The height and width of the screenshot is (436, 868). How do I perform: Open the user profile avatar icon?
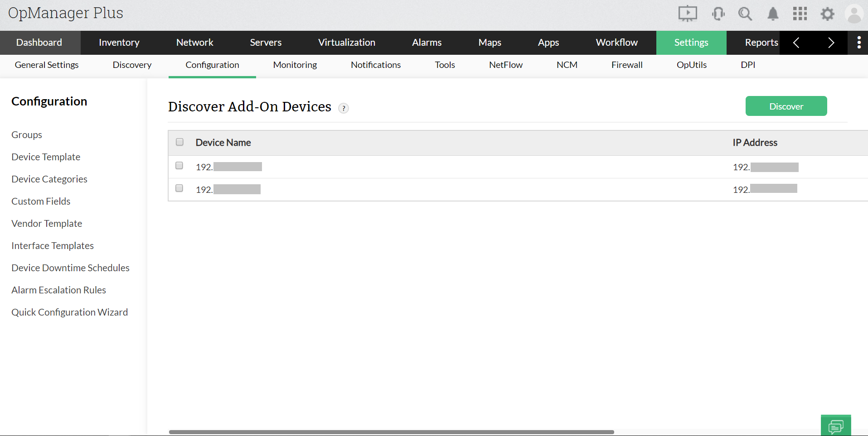tap(854, 14)
